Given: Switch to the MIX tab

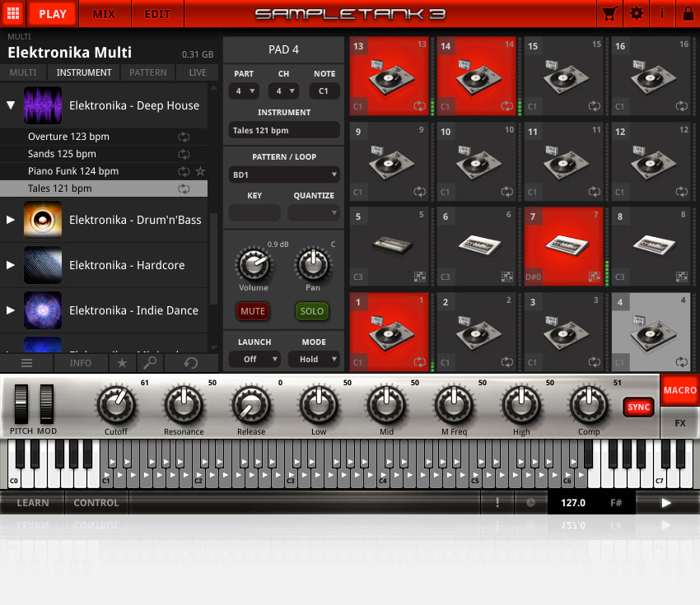Looking at the screenshot, I should (x=105, y=13).
